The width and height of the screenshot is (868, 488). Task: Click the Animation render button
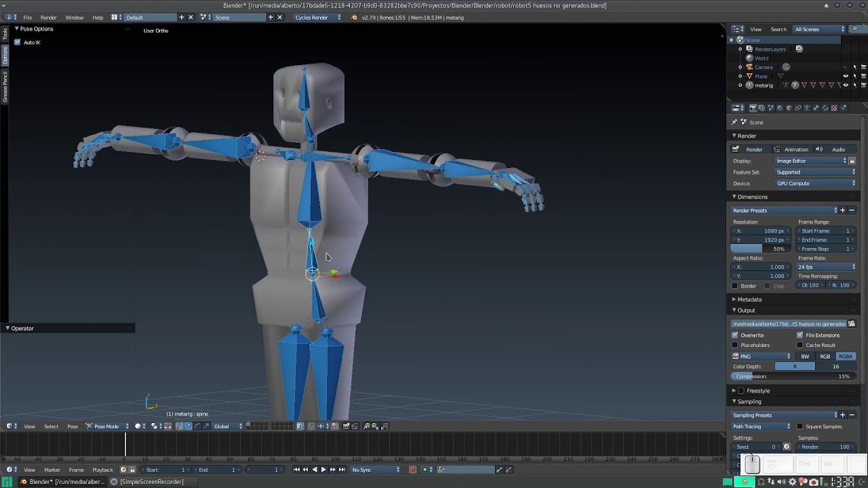point(791,149)
